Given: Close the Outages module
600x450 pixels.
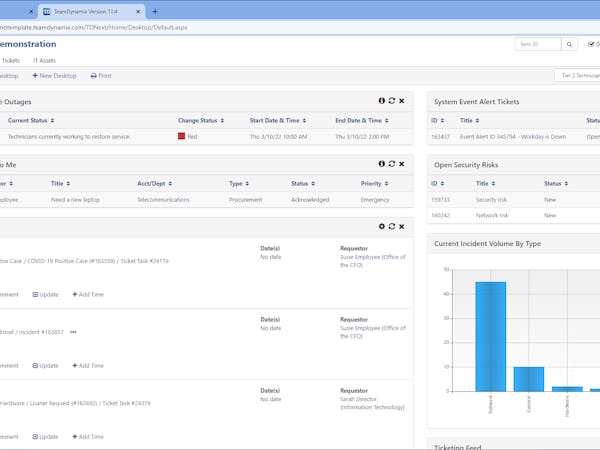Looking at the screenshot, I should (x=401, y=101).
